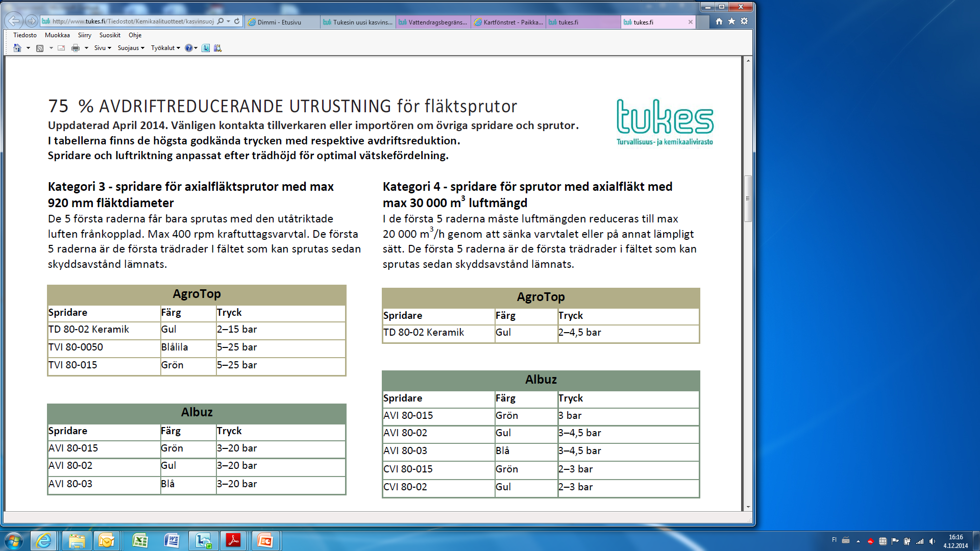Switch to the Kartfönstret - Paikka... tab

pos(509,22)
